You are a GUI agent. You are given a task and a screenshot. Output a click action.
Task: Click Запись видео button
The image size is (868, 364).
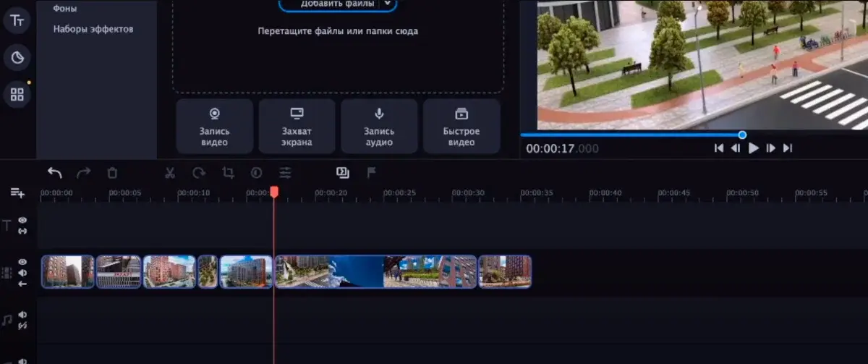click(x=214, y=126)
